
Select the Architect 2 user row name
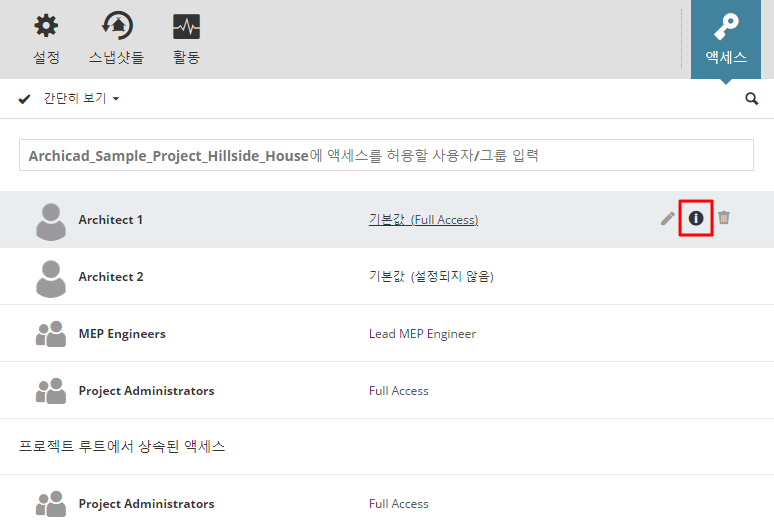pos(111,277)
